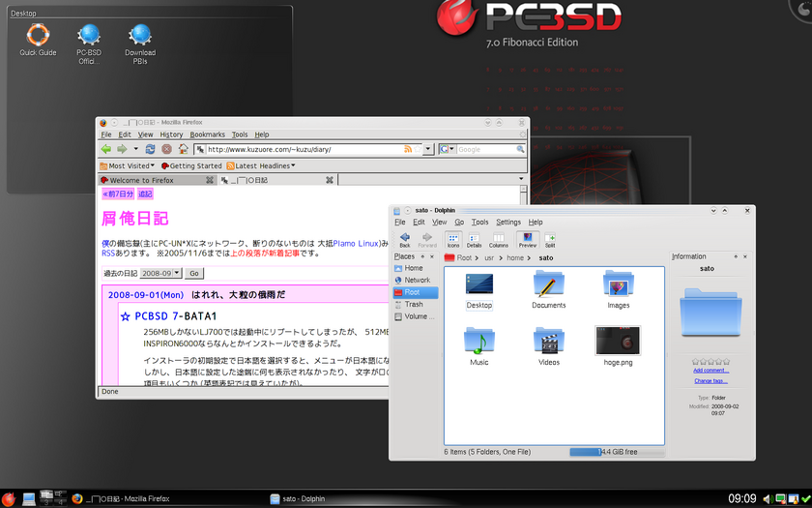The height and width of the screenshot is (508, 812).
Task: Close the Information panel in Dolphin
Action: [x=745, y=256]
